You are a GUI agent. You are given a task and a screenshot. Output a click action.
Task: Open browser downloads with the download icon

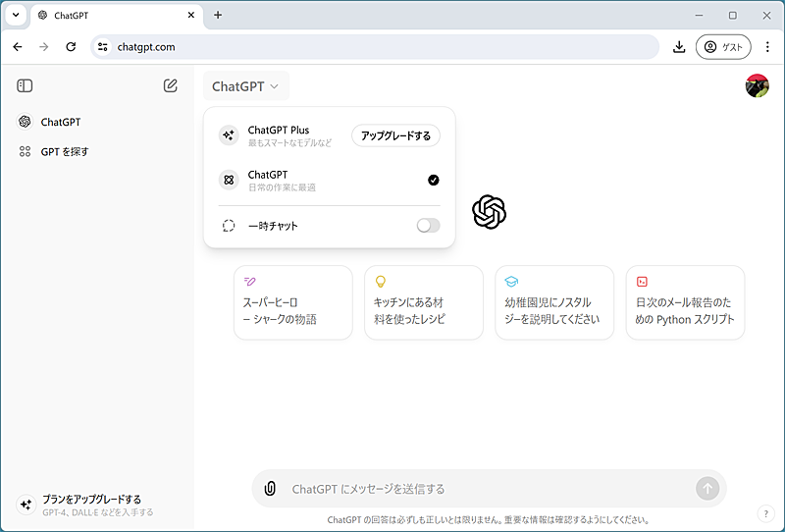point(679,47)
